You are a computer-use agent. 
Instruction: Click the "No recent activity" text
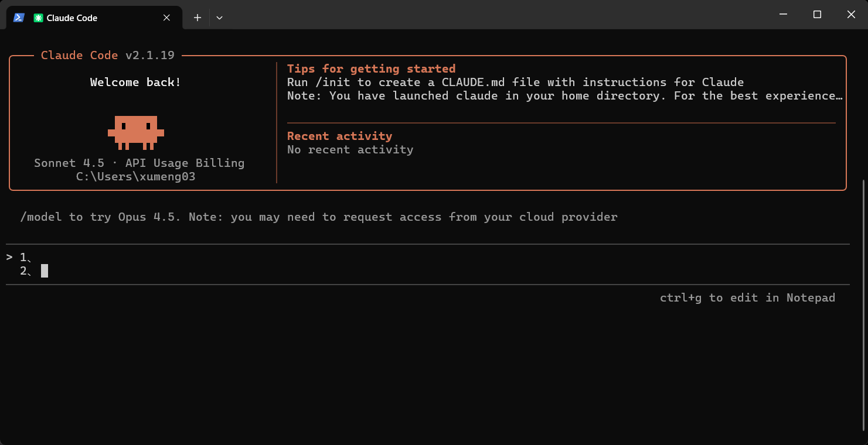pyautogui.click(x=350, y=149)
